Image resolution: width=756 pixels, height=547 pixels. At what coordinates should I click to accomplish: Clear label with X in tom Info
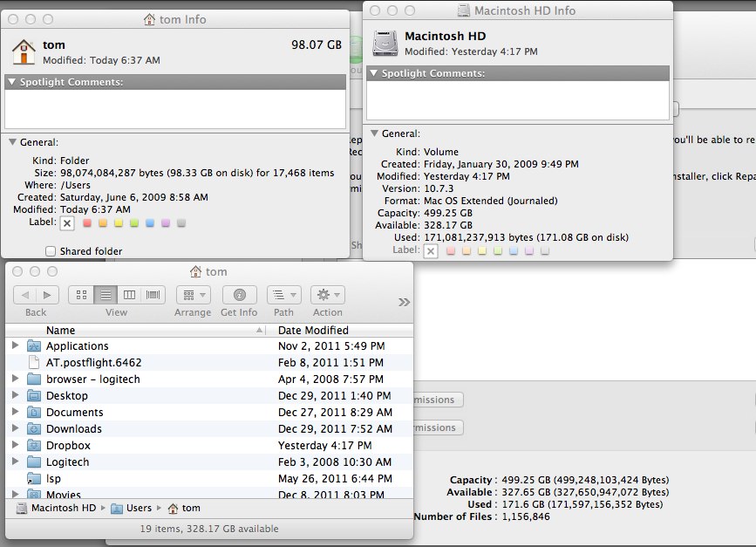click(x=67, y=223)
